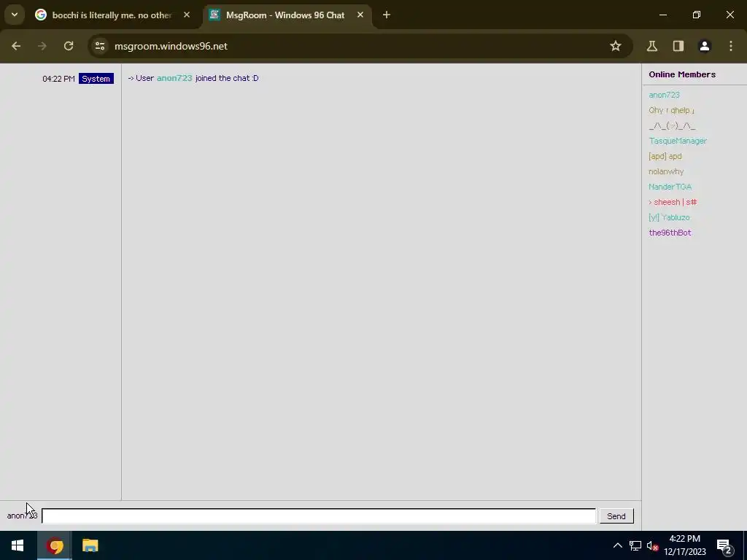
Task: Open the Windows Start menu
Action: pyautogui.click(x=18, y=545)
